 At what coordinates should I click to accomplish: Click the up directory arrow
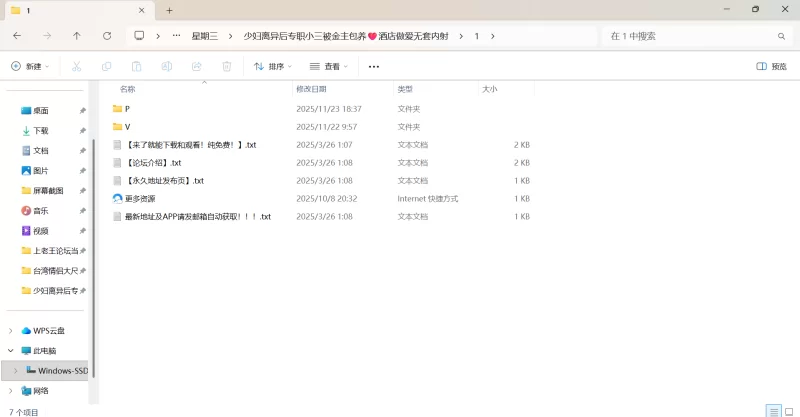[x=77, y=36]
